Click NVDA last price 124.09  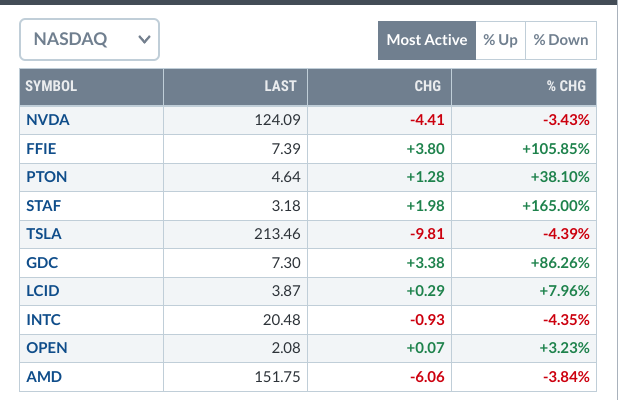click(277, 120)
